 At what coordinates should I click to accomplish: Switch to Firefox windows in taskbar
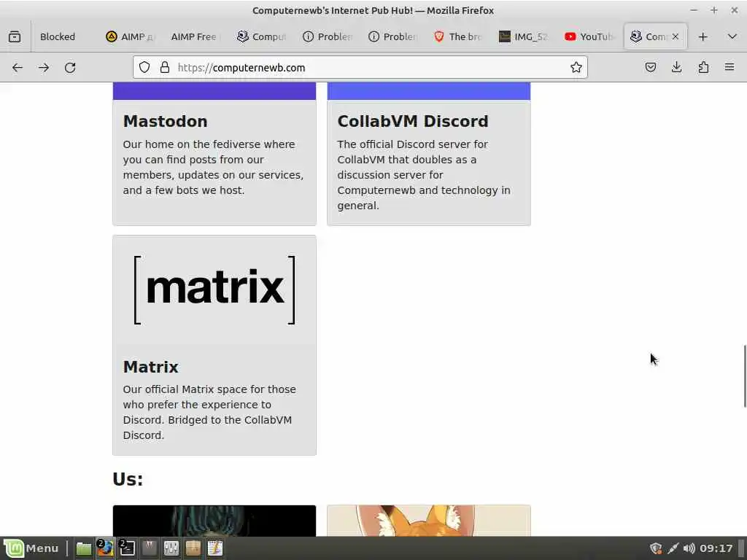(x=105, y=548)
